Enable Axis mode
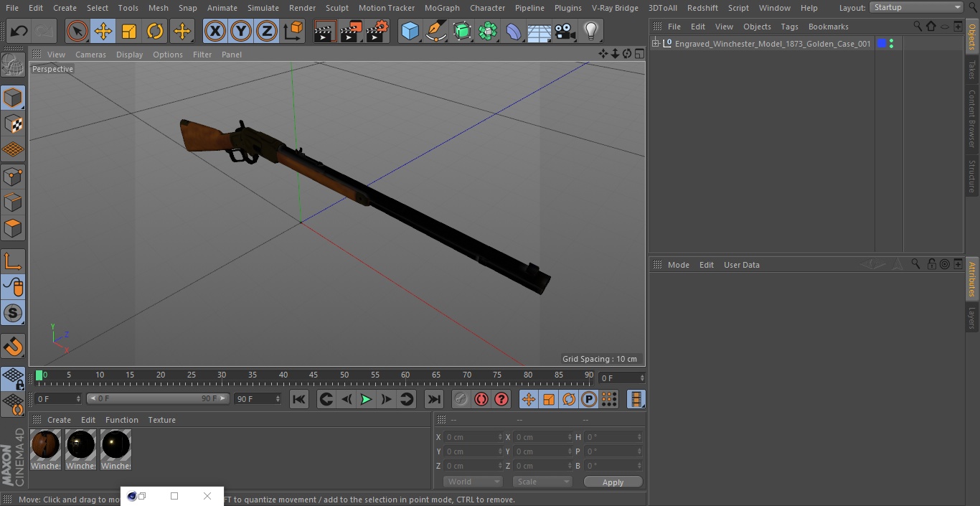 [x=13, y=261]
